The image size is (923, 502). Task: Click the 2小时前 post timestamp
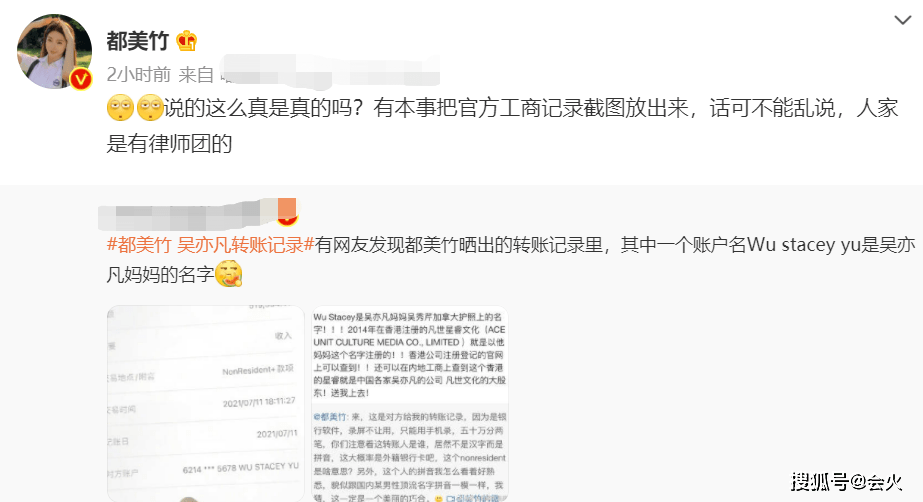(138, 75)
